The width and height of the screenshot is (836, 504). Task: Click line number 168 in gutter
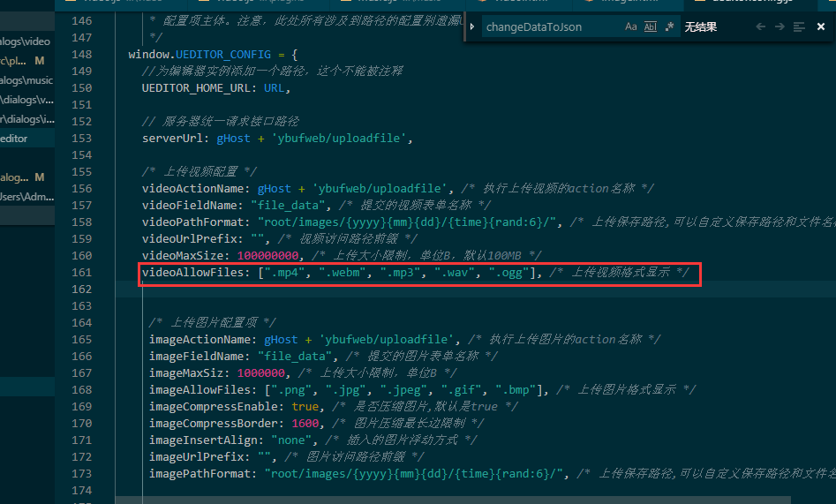[81, 389]
